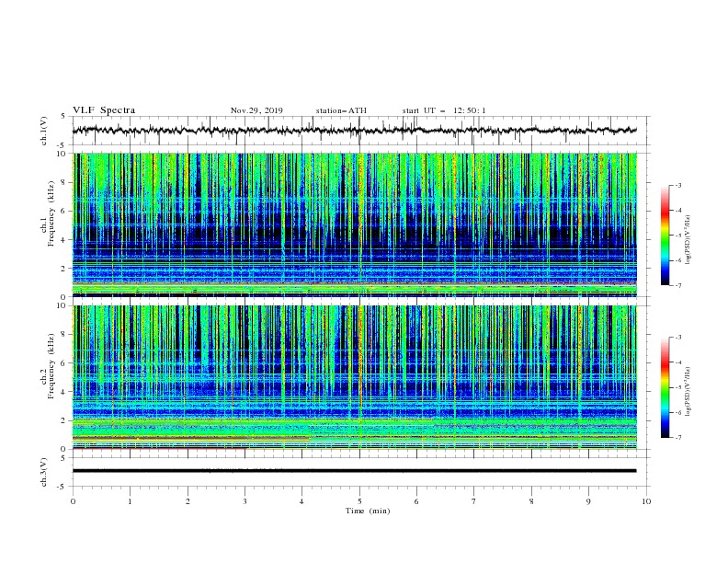Click inside the ch.1 spectrogram panel
Image resolution: width=728 pixels, height=563 pixels.
click(355, 224)
